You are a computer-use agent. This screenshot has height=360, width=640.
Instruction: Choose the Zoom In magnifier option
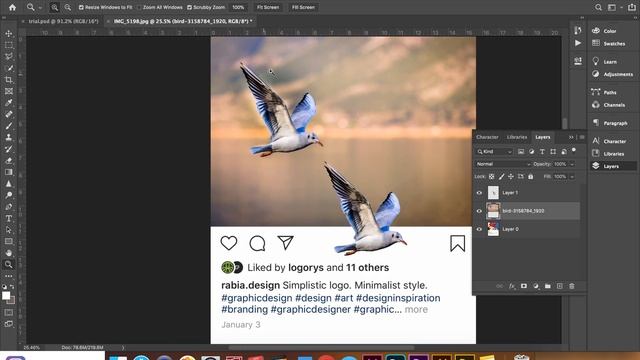(x=54, y=7)
